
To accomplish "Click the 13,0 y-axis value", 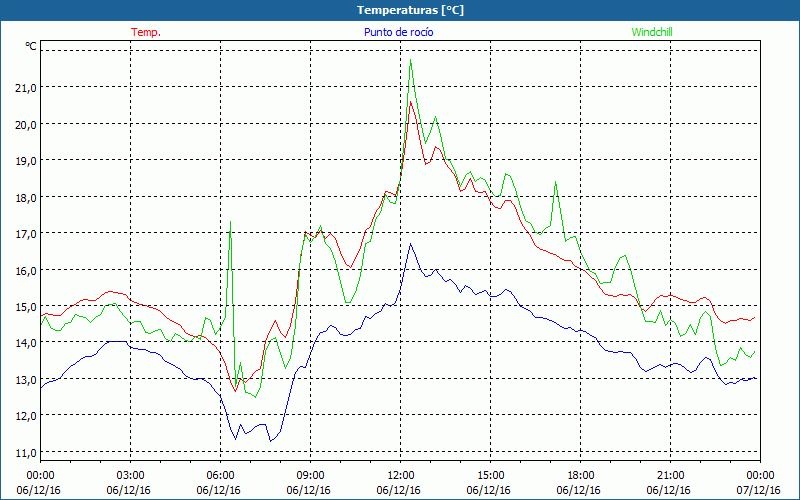I will point(27,380).
